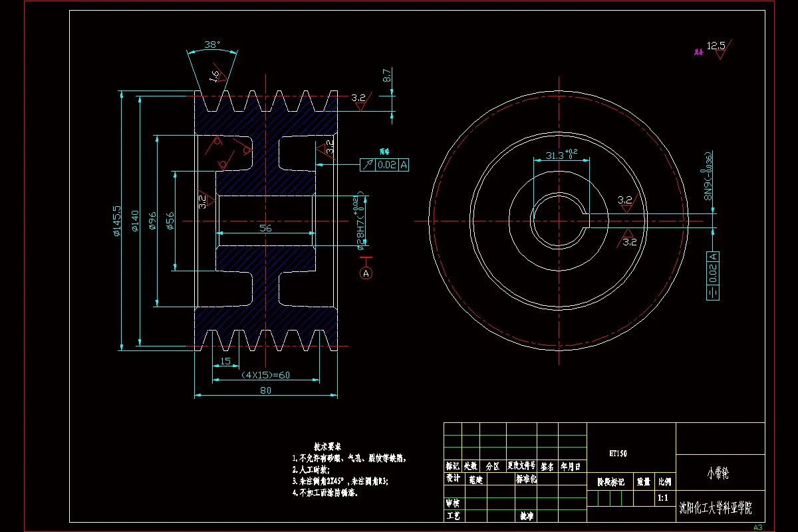Select the ø96 diameter dimension

coord(152,221)
